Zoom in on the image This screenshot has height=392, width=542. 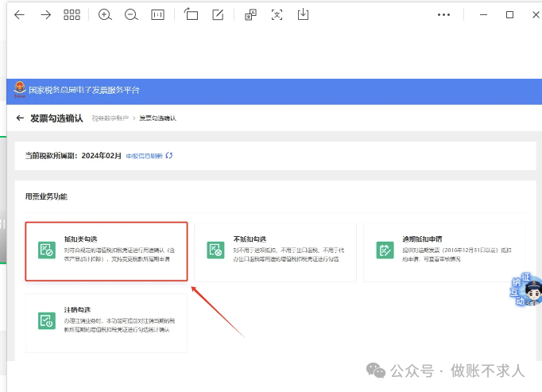[x=105, y=14]
